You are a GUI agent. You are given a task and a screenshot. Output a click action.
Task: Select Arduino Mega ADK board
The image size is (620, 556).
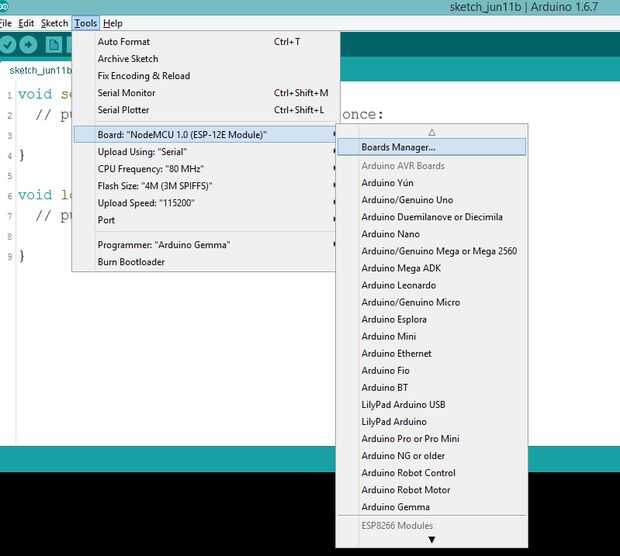431,268
